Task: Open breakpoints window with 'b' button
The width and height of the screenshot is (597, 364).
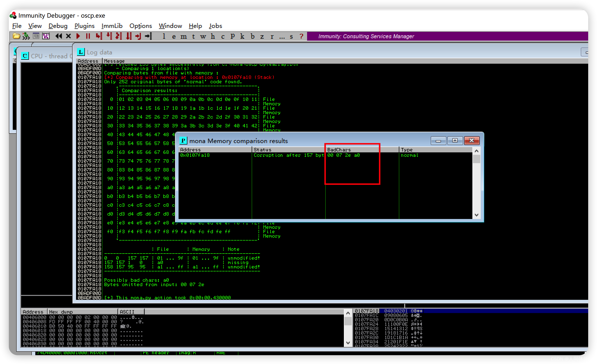Action: tap(252, 36)
